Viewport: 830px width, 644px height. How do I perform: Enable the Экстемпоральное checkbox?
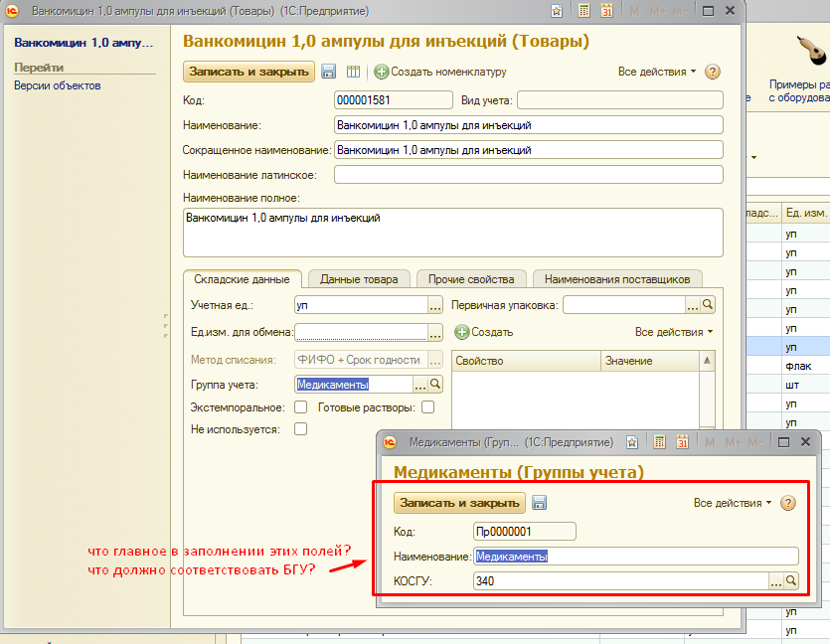pyautogui.click(x=300, y=407)
